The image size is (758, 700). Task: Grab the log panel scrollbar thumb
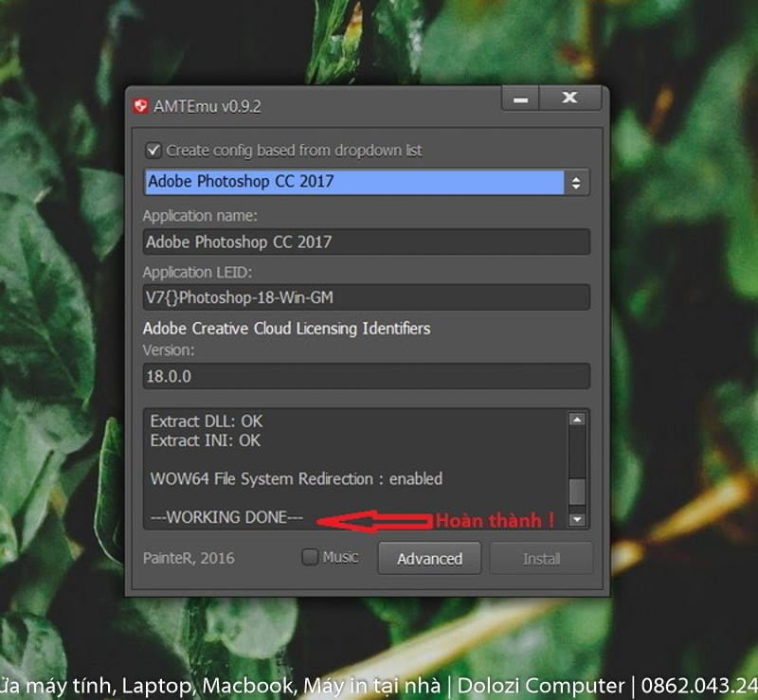pyautogui.click(x=576, y=491)
